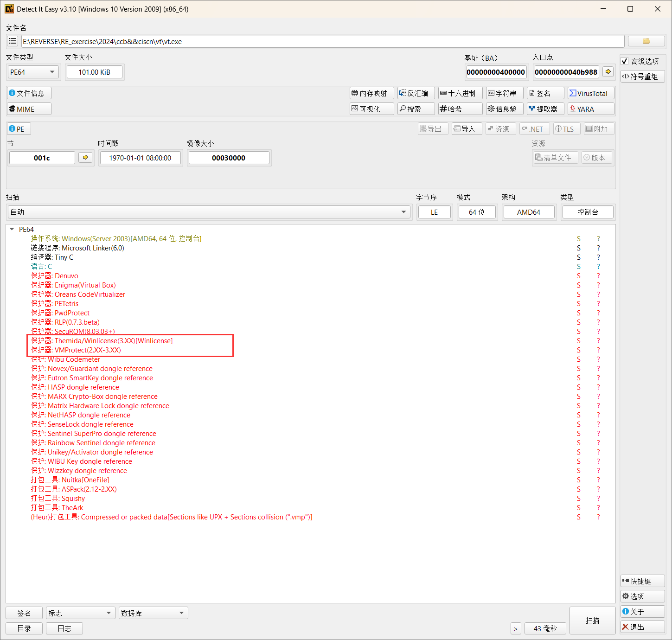Screen dimensions: 672x640
Task: Select the VMProtect(2.XX-3.XX) result row
Action: [88, 350]
